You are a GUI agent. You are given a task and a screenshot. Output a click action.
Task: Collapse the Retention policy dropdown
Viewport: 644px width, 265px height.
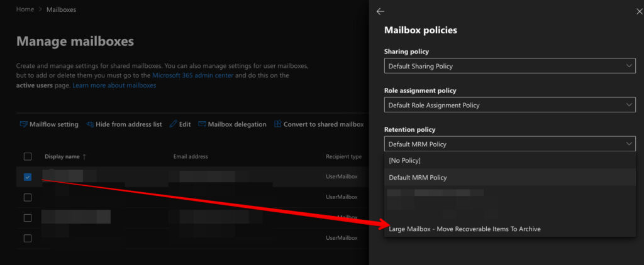point(509,144)
